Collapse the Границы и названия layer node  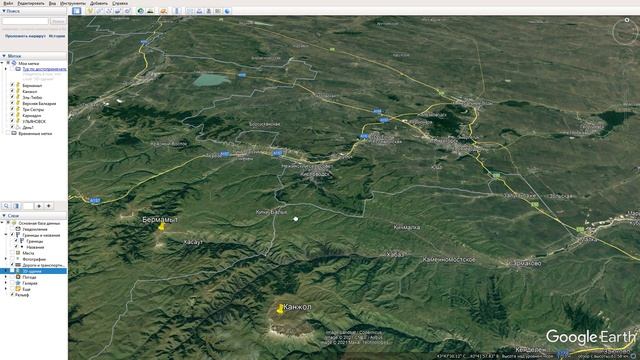[6, 235]
